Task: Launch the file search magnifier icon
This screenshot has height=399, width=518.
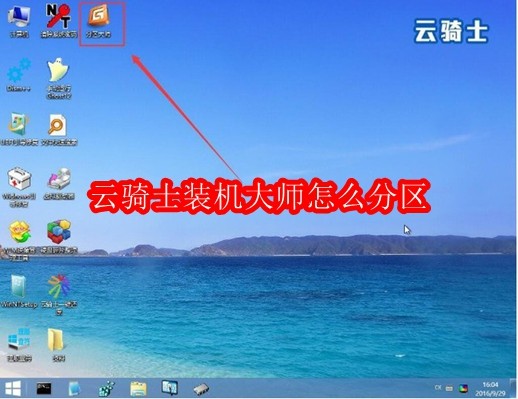Action: point(59,129)
